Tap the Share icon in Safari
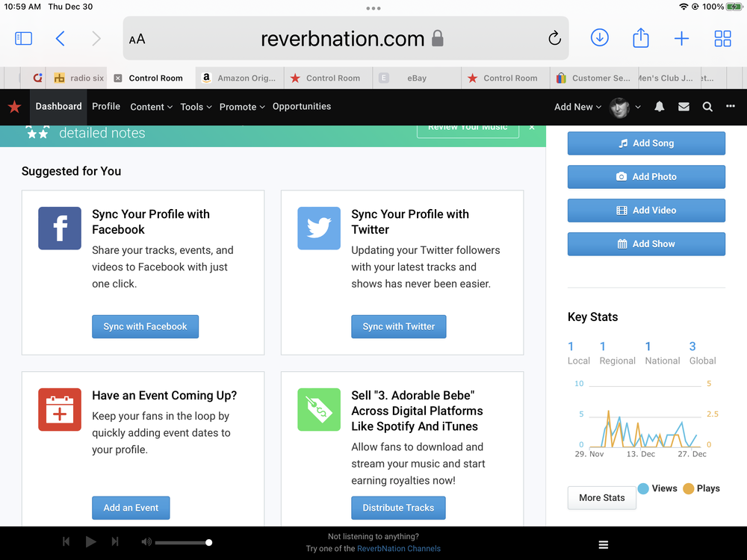The width and height of the screenshot is (747, 560). tap(641, 37)
